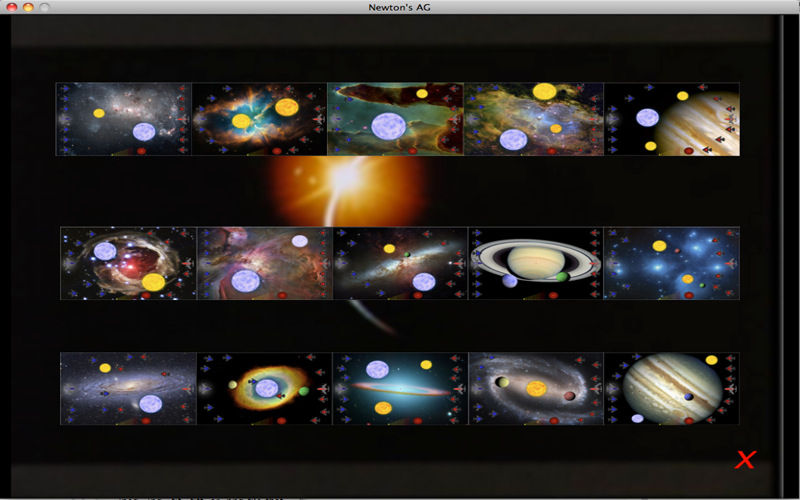Open the pink Orion nebula level
800x500 pixels.
[x=265, y=263]
